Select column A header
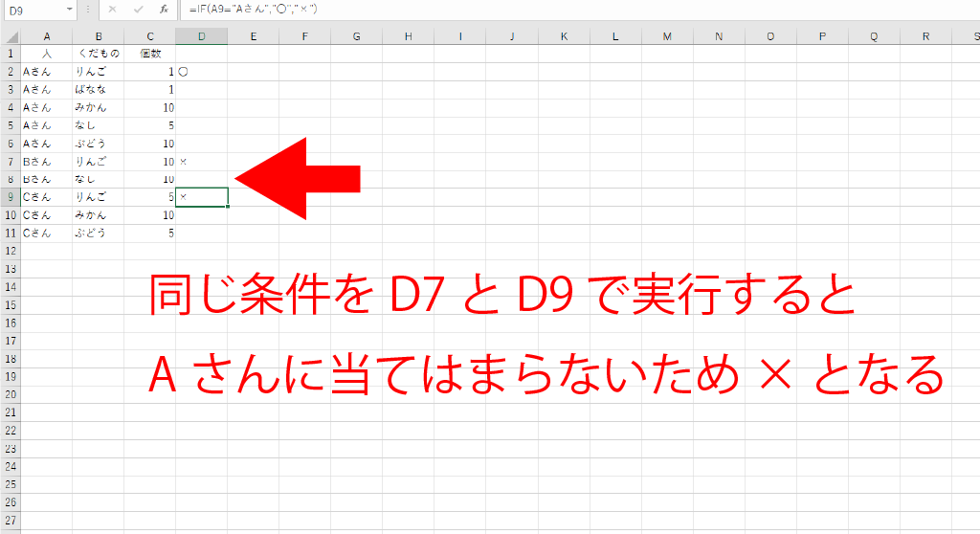Viewport: 980px width, 534px height. point(46,36)
